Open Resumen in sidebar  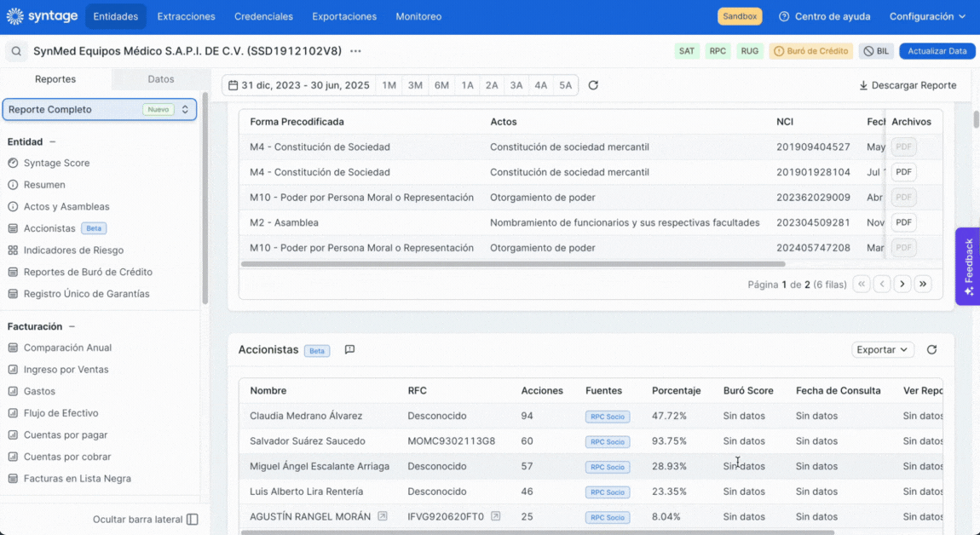click(37, 185)
